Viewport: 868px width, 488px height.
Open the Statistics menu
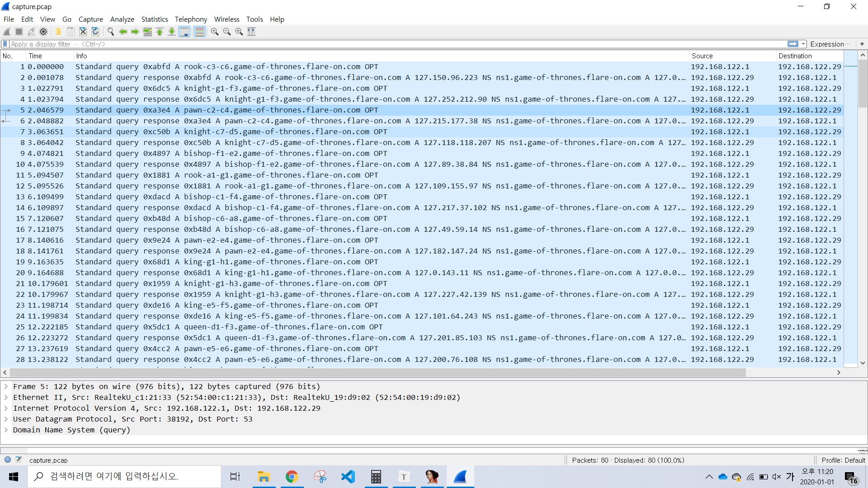pyautogui.click(x=154, y=19)
